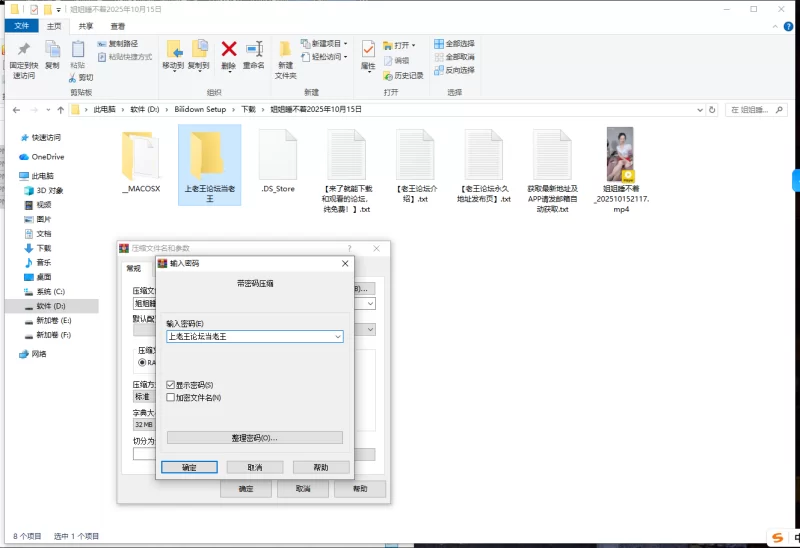Switch to the 主页 ribbon tab
Viewport: 800px width, 548px height.
coord(54,26)
